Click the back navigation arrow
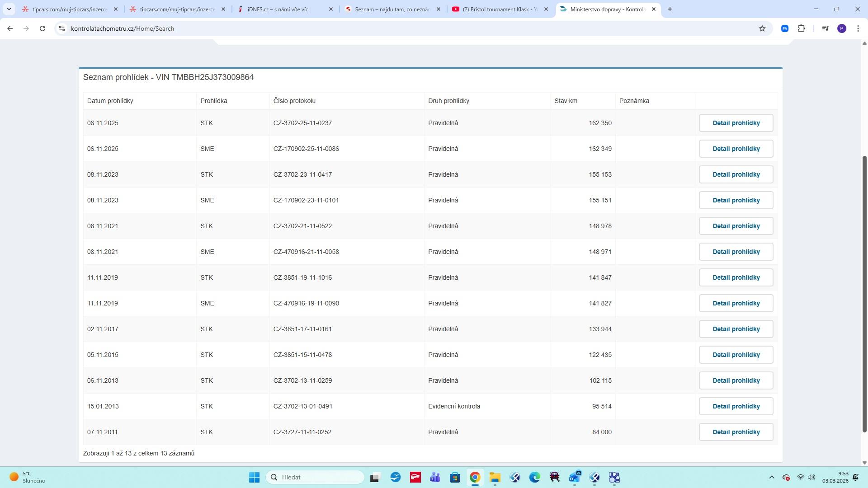Image resolution: width=868 pixels, height=488 pixels. pyautogui.click(x=10, y=28)
